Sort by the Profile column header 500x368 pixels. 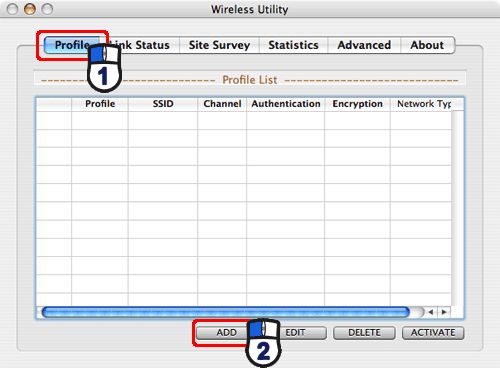[100, 104]
